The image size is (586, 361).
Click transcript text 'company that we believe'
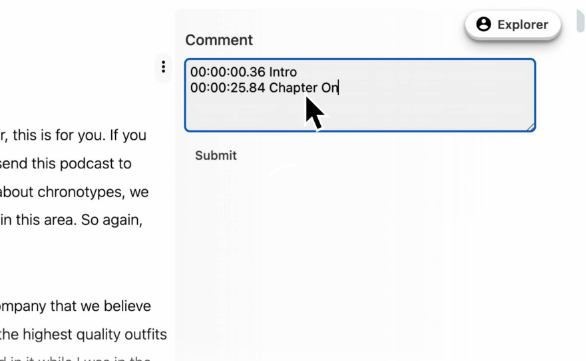(75, 306)
